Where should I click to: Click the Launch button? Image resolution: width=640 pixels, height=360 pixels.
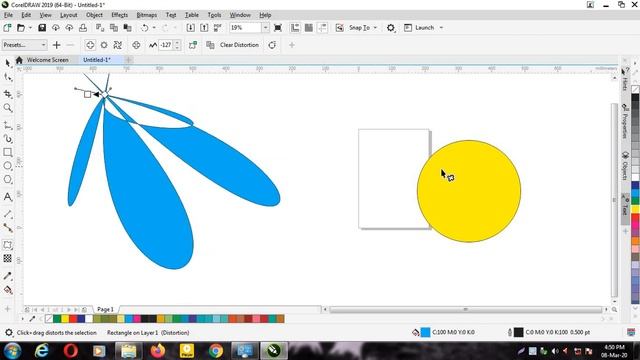point(420,28)
